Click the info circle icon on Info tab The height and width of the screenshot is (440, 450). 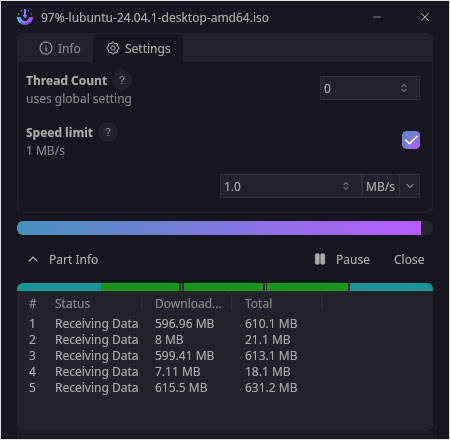pos(46,48)
